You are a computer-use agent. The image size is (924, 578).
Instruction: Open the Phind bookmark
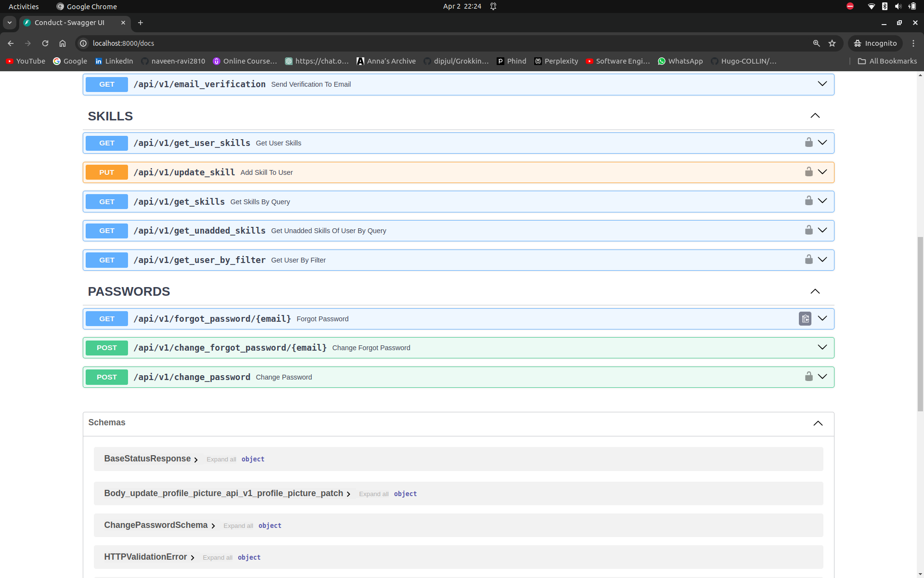(x=511, y=61)
